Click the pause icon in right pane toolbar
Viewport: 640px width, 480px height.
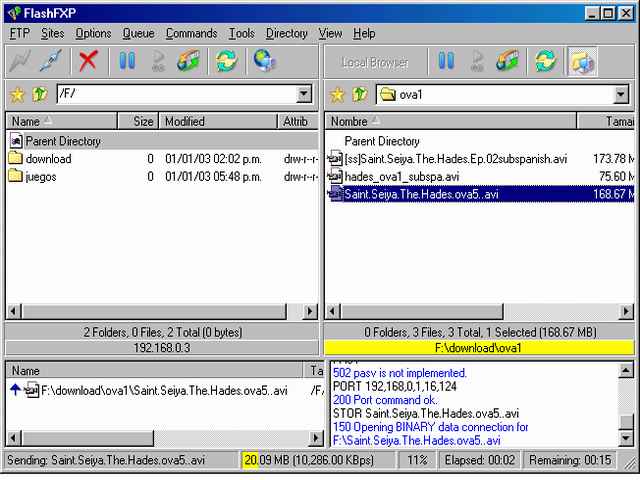[446, 61]
